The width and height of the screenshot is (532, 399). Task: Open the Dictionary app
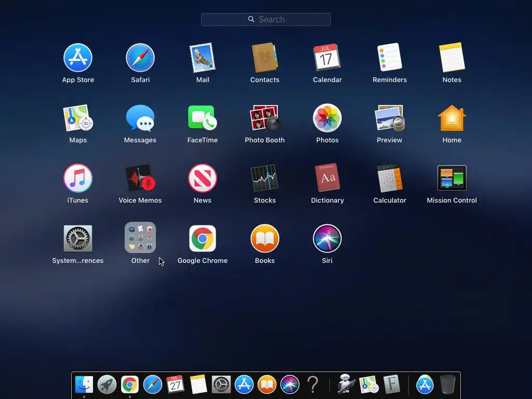(327, 178)
